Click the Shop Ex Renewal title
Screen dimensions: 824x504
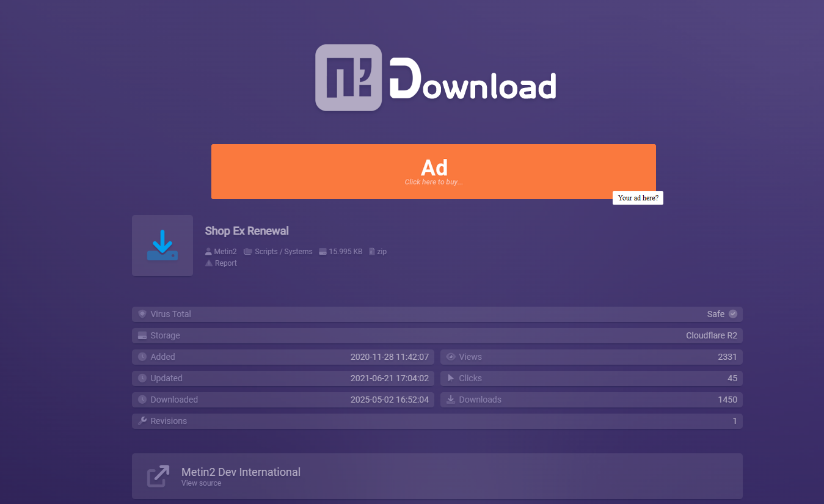click(x=247, y=231)
